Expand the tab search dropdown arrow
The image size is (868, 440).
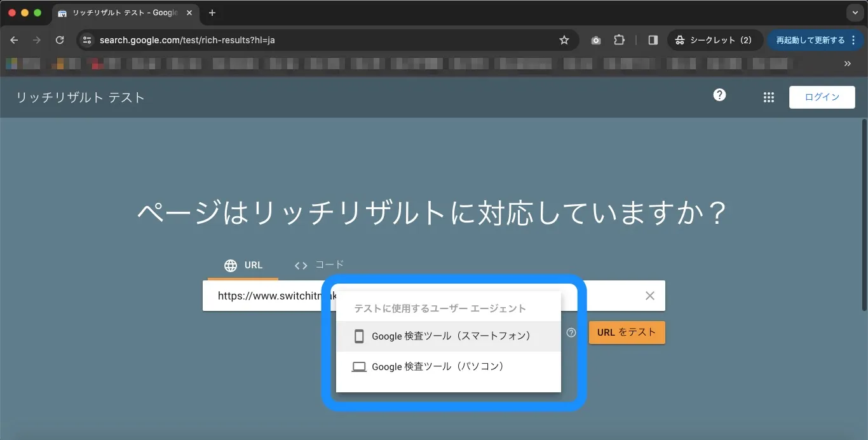pos(855,13)
